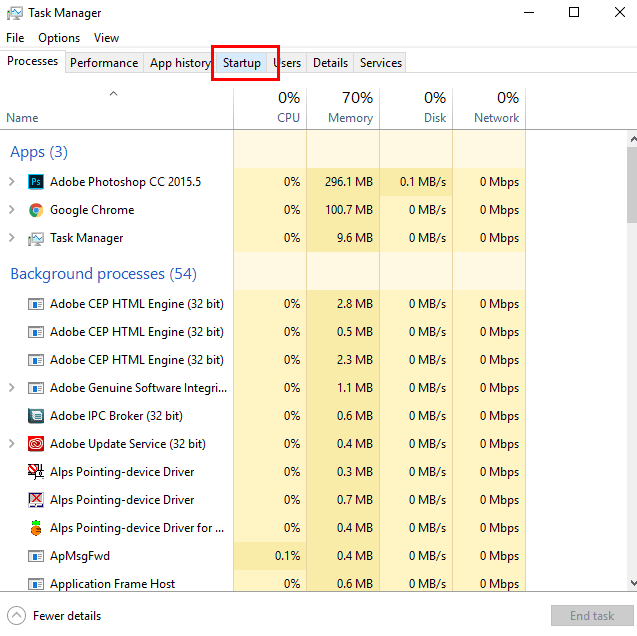Screen dimensions: 637x636
Task: Click the Adobe Genuine Software Integrity icon
Action: [36, 388]
